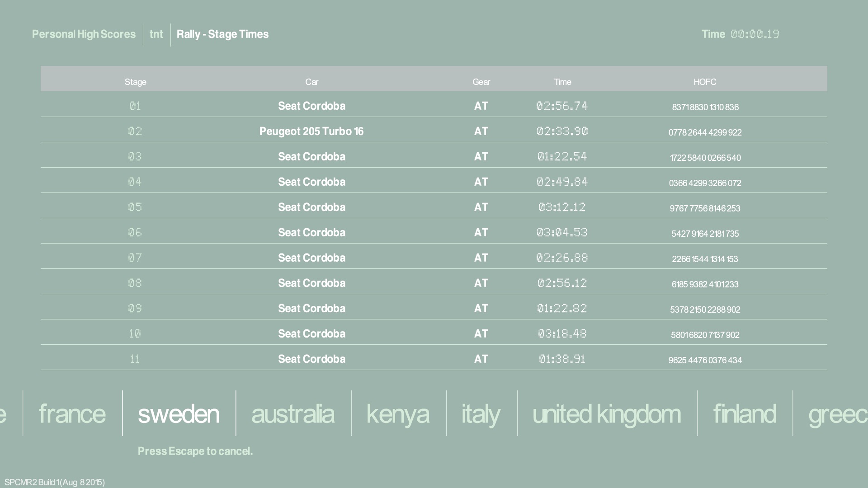This screenshot has width=868, height=488.
Task: Switch to the australia country tab
Action: click(292, 414)
